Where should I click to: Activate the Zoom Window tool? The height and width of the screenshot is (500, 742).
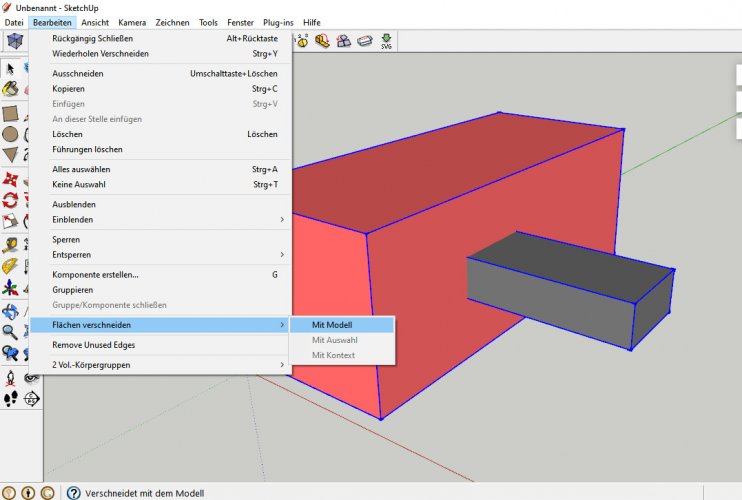[x=10, y=353]
